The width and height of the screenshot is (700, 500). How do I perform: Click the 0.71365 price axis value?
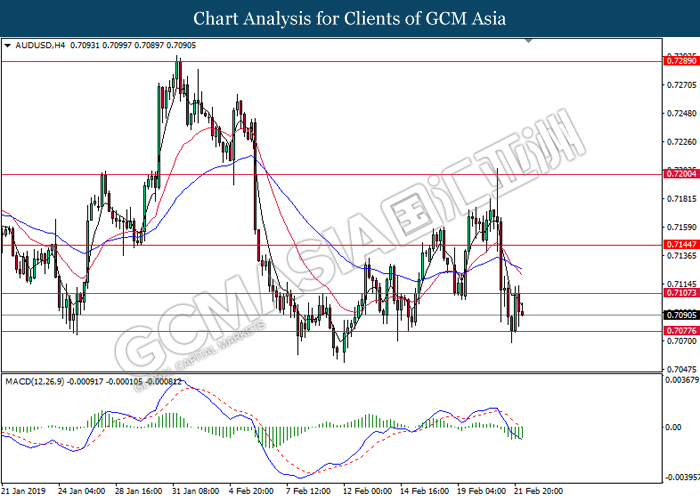pos(681,256)
